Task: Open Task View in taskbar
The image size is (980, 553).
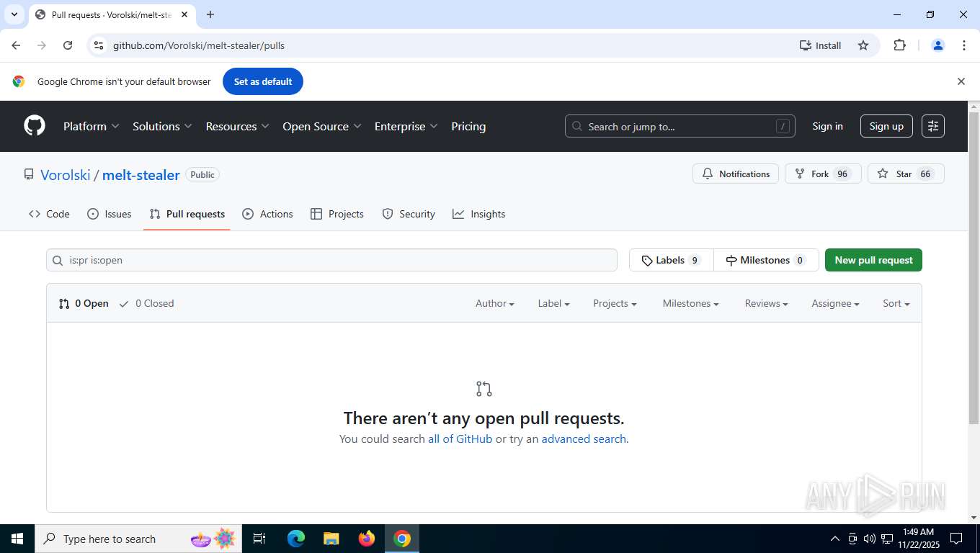Action: click(259, 539)
